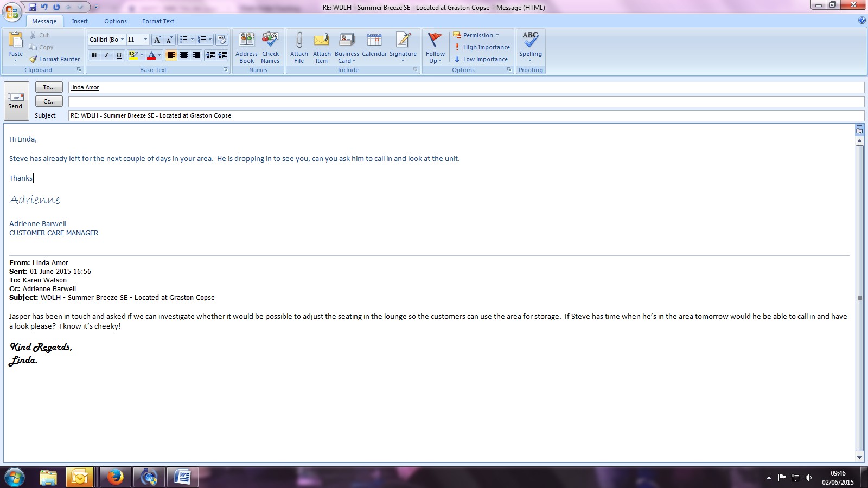Open the Windows Start menu

point(15,478)
